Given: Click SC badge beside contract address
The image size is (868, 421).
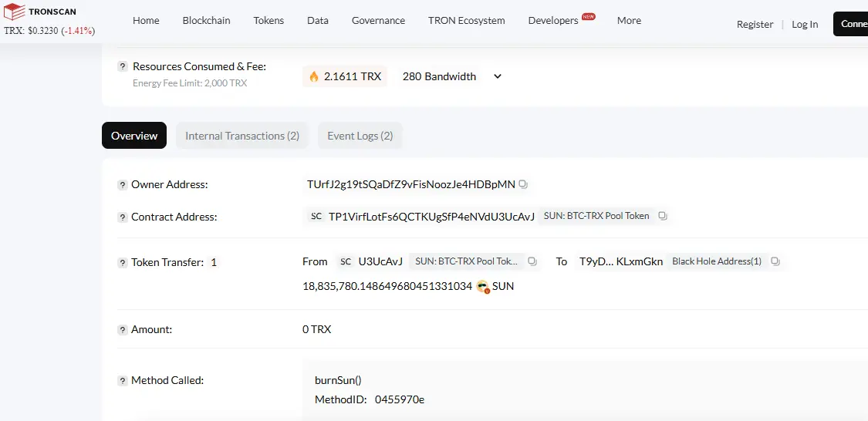Looking at the screenshot, I should click(x=316, y=217).
